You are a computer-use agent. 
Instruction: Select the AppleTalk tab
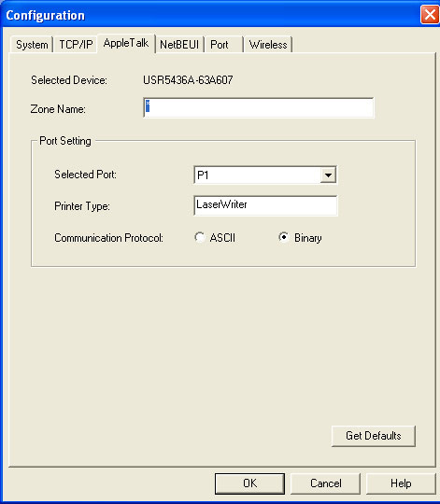point(126,43)
